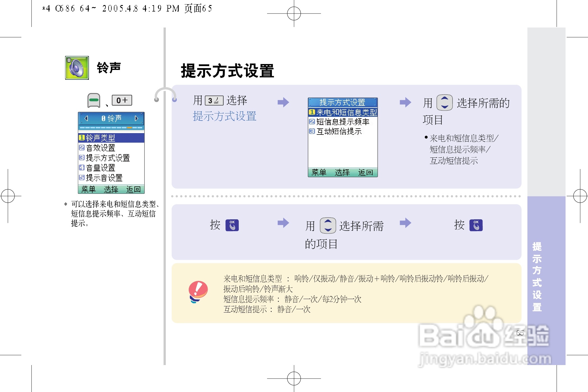This screenshot has height=392, width=588.
Task: Click left arrow beside 铃声 header
Action: point(86,118)
